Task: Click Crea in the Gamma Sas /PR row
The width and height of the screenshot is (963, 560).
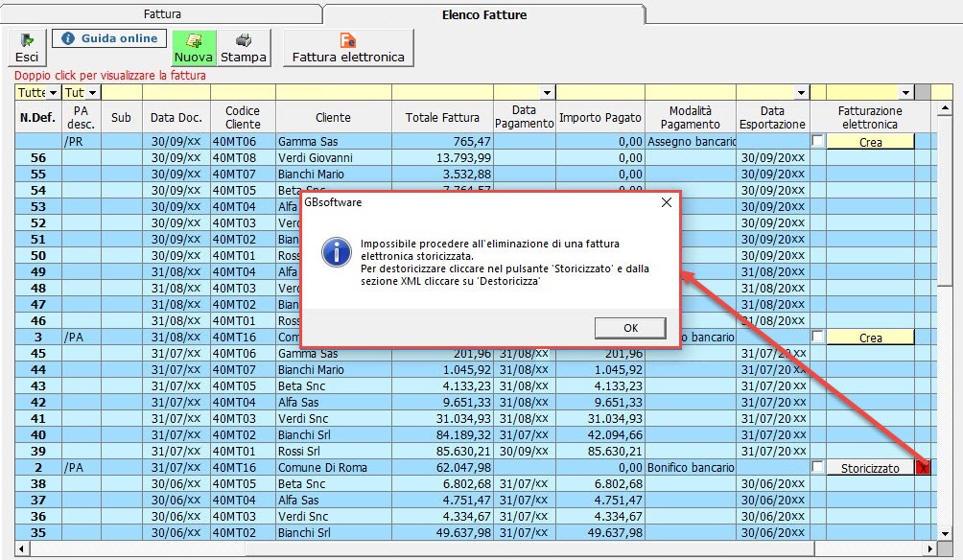Action: (870, 142)
